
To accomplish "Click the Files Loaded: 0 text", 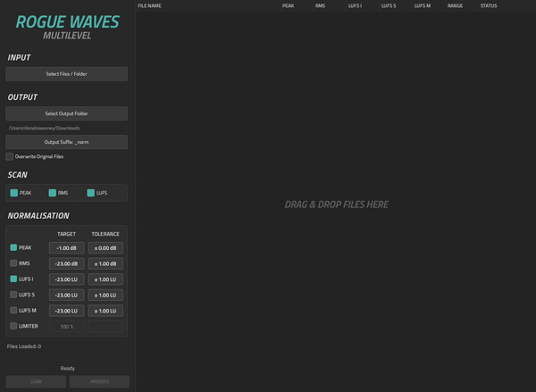I will pos(24,346).
